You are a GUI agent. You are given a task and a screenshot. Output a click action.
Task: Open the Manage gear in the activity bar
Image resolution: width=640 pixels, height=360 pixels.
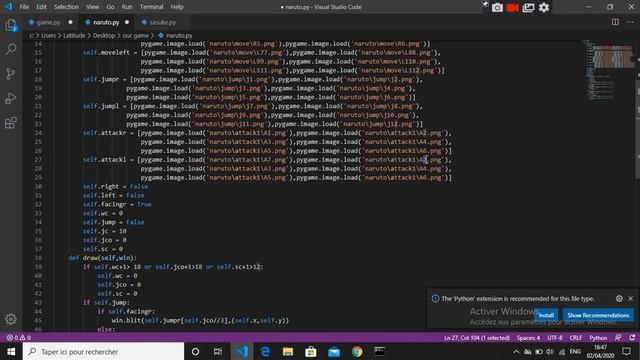coord(11,319)
